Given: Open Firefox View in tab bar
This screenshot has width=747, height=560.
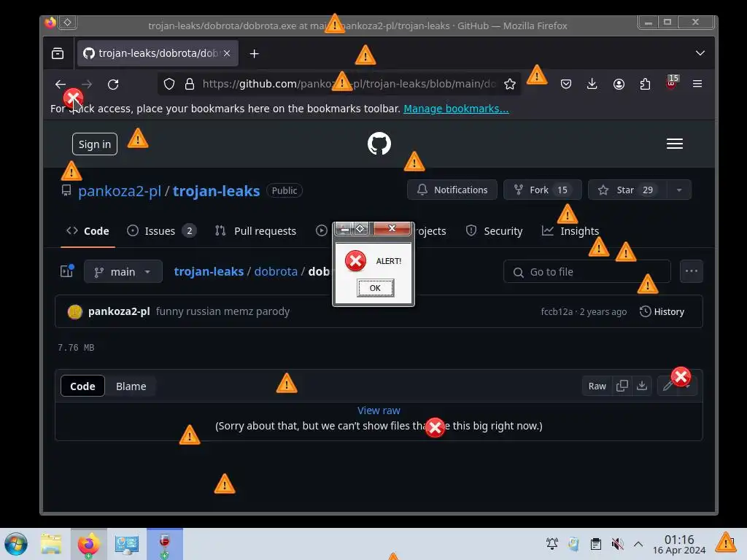Looking at the screenshot, I should point(58,53).
